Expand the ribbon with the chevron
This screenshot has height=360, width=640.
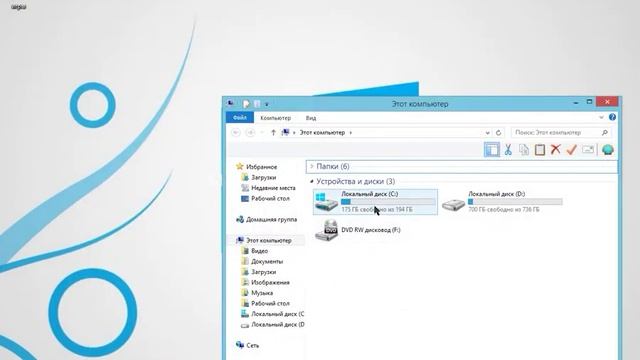click(601, 118)
